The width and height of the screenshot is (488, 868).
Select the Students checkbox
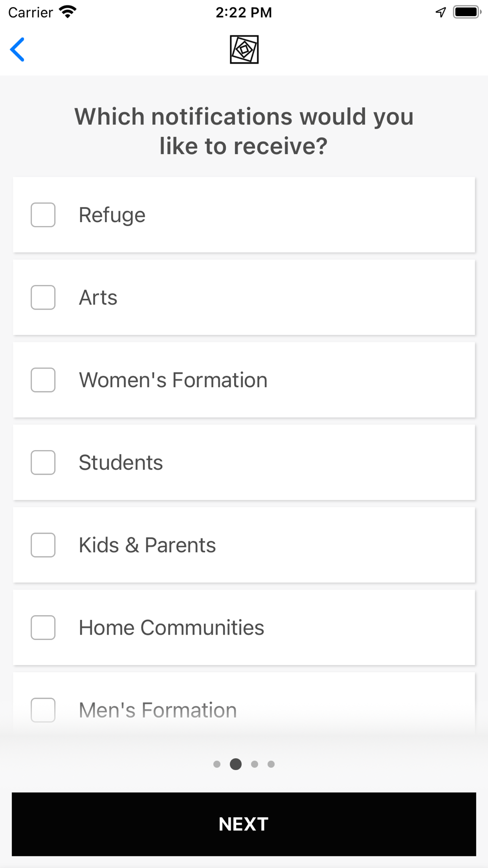(x=43, y=462)
